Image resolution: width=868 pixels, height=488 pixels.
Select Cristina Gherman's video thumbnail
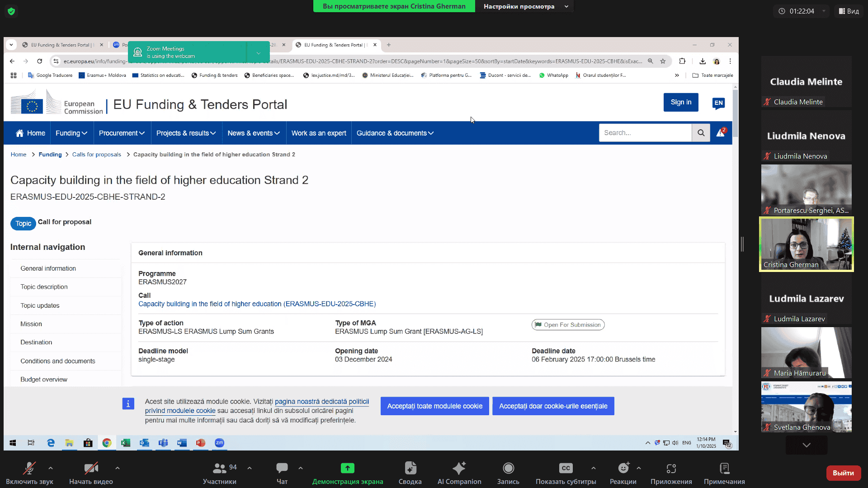tap(806, 244)
